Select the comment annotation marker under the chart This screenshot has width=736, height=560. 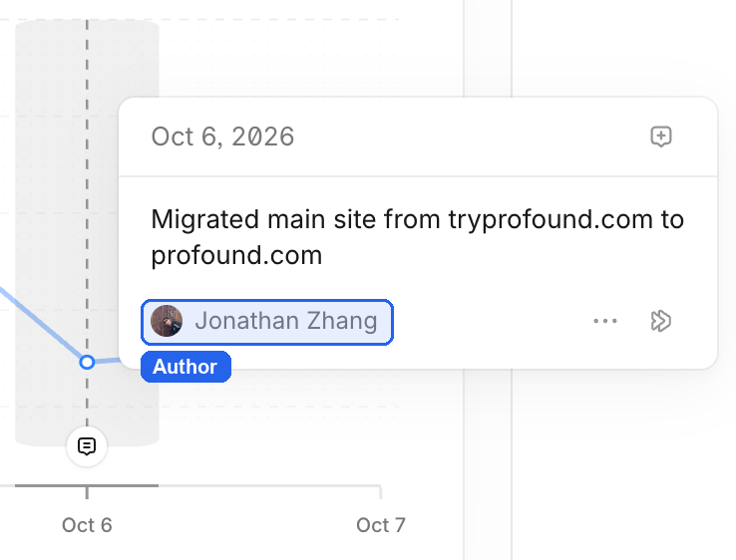point(87,446)
